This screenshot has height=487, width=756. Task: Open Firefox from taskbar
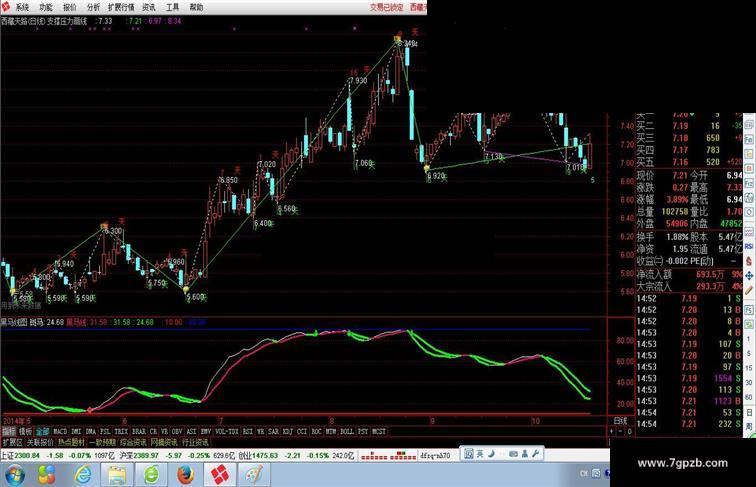[x=186, y=475]
